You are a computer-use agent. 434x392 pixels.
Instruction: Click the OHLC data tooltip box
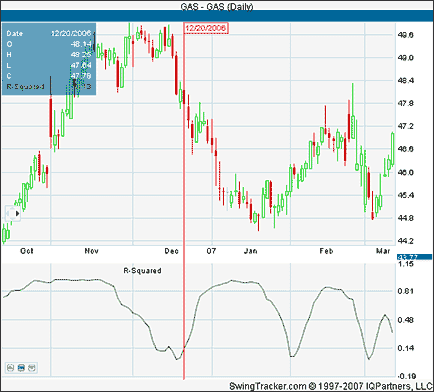(x=49, y=59)
